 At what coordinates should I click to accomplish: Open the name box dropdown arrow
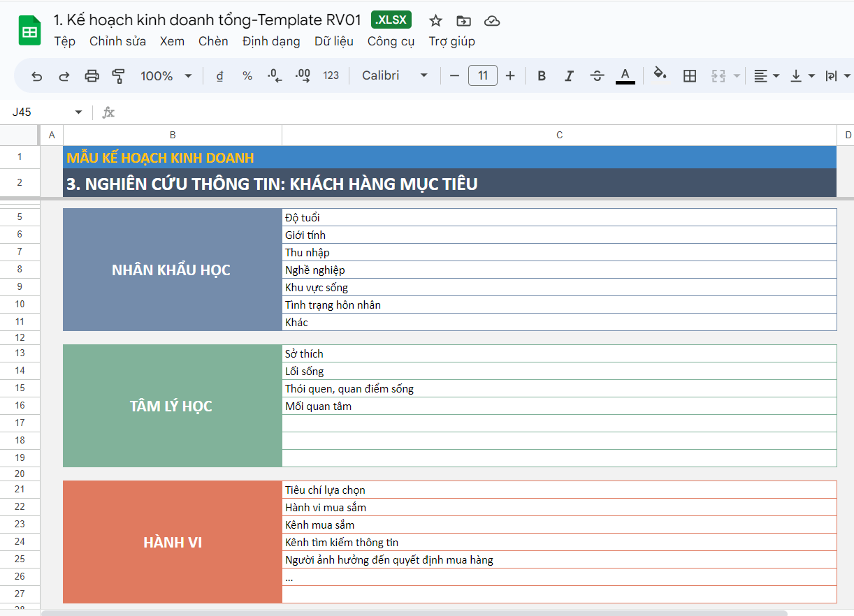click(x=78, y=112)
